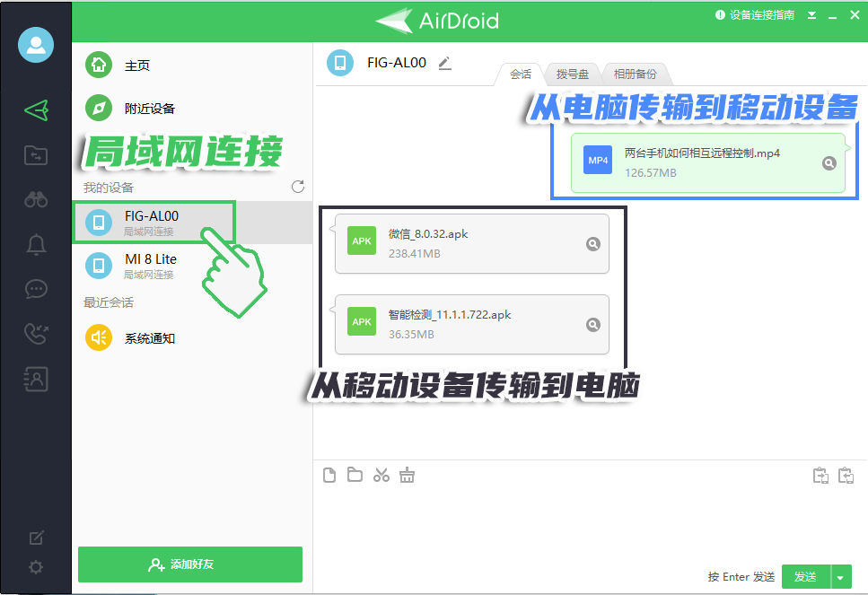Screen dimensions: 868x595
Task: Expand the dropdown arrow beside the 发送 button
Action: 841,577
